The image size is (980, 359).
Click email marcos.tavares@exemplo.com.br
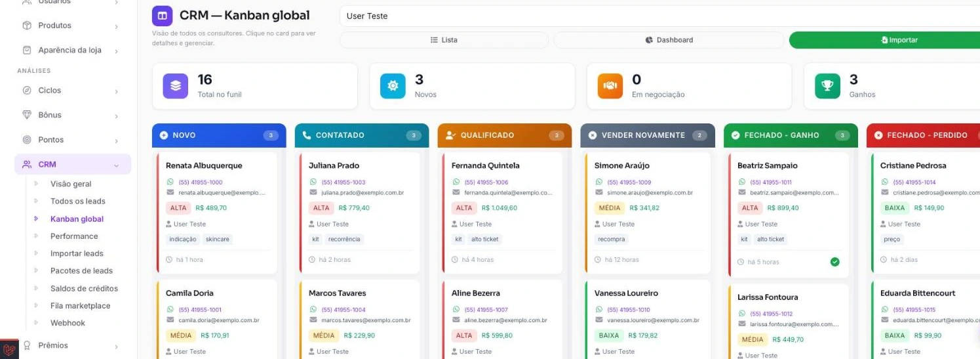coord(366,320)
